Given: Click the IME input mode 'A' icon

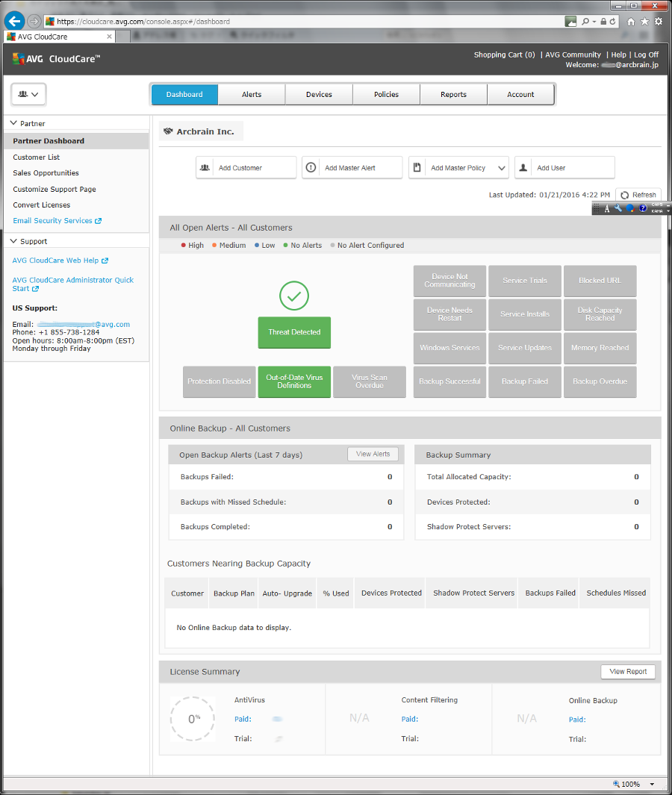Looking at the screenshot, I should pos(606,208).
